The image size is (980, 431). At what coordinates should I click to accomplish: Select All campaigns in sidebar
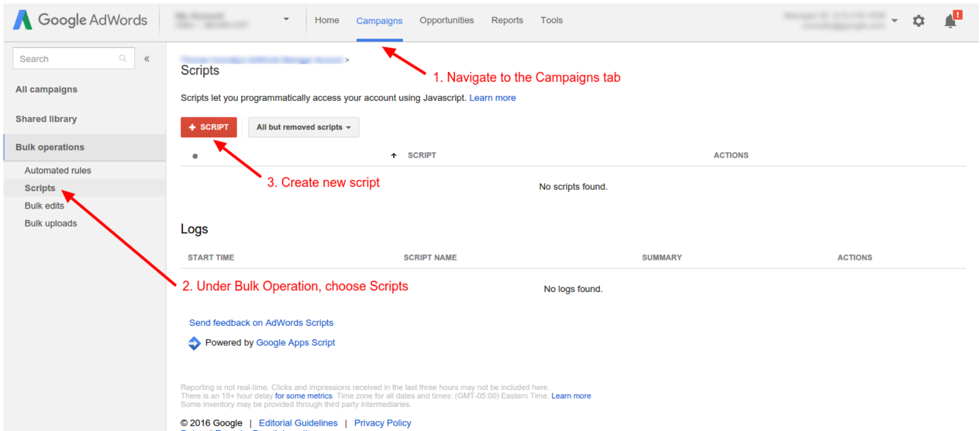(46, 89)
